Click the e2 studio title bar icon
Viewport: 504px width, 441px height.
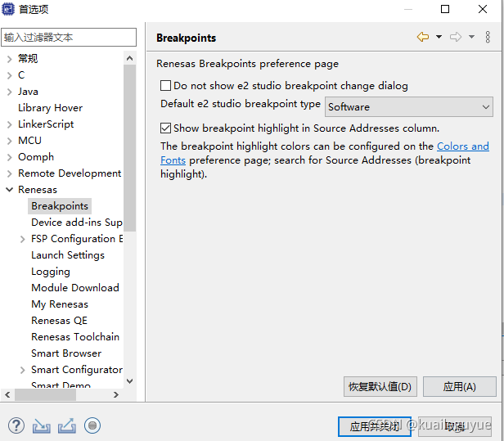[8, 9]
